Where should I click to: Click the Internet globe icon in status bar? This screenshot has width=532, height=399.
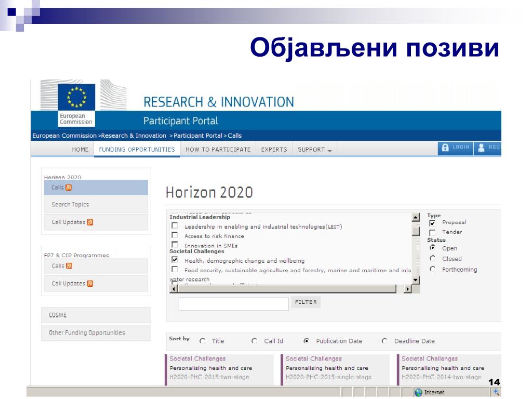tap(419, 393)
